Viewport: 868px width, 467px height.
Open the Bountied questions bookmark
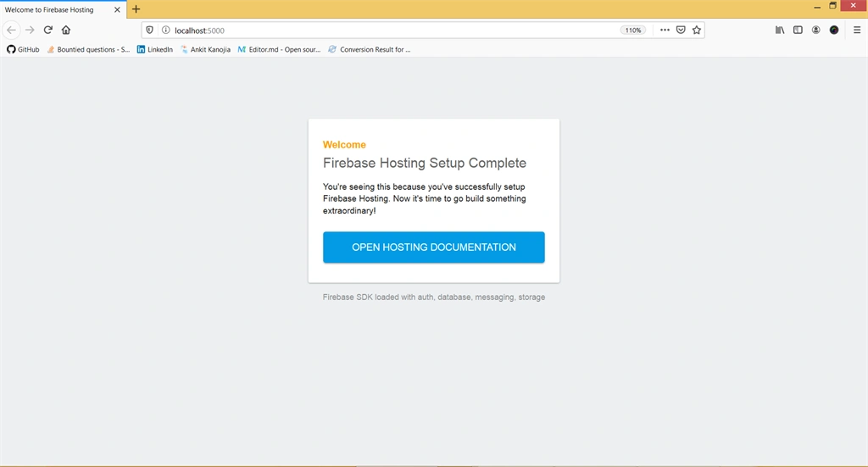point(88,49)
